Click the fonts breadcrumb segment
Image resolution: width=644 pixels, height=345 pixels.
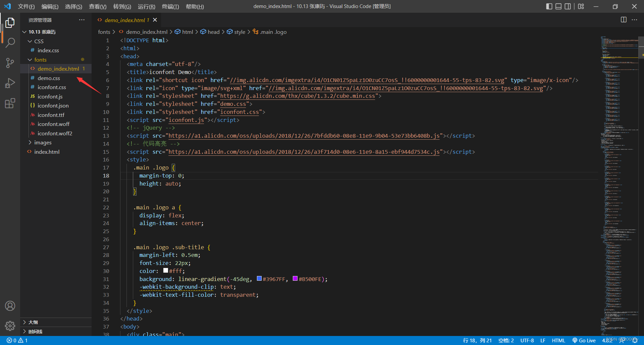pyautogui.click(x=104, y=32)
